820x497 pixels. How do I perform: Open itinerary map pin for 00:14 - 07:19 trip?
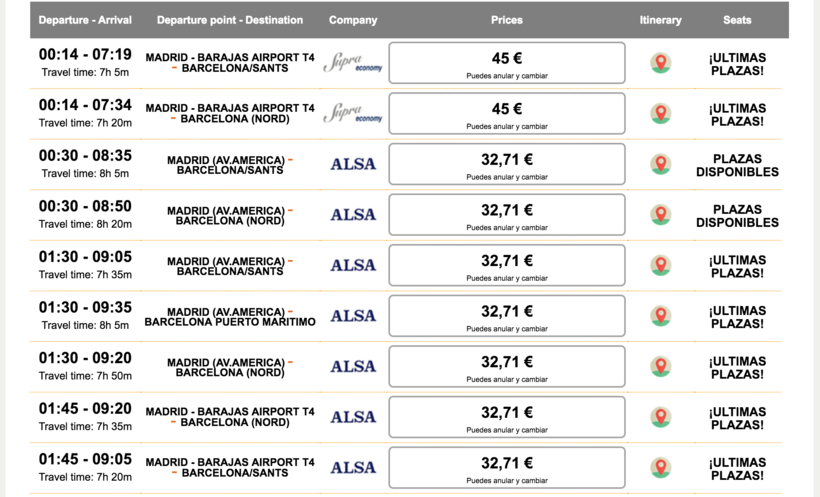[660, 63]
